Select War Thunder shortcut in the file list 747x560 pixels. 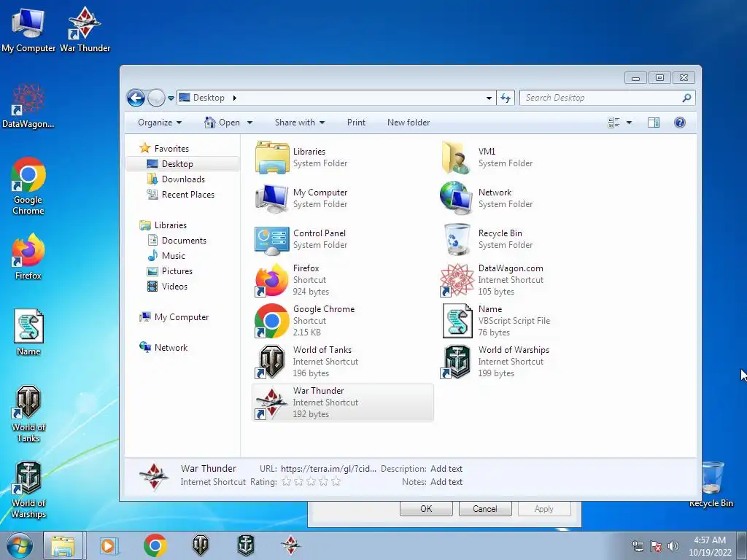click(343, 402)
